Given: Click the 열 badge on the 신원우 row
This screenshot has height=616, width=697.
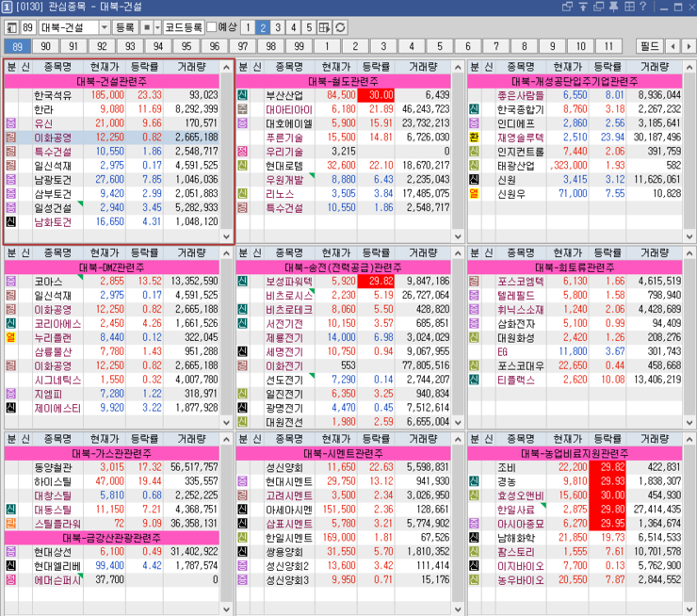Looking at the screenshot, I should [475, 194].
